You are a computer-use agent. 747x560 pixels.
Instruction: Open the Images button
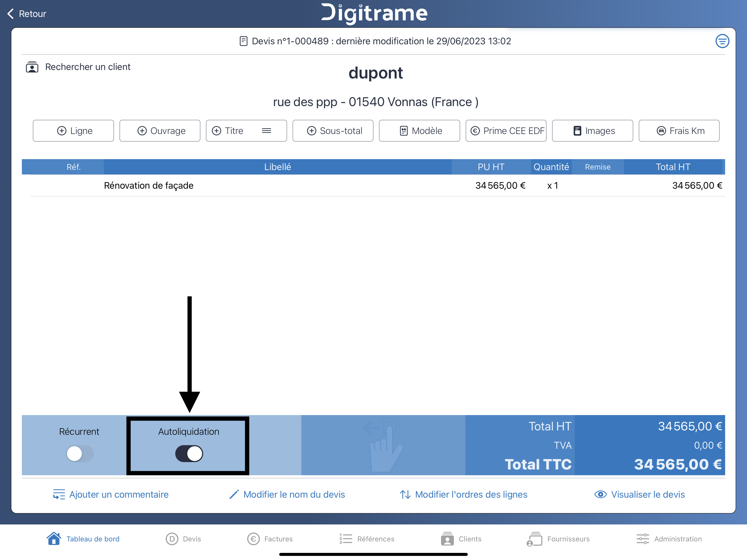click(592, 131)
